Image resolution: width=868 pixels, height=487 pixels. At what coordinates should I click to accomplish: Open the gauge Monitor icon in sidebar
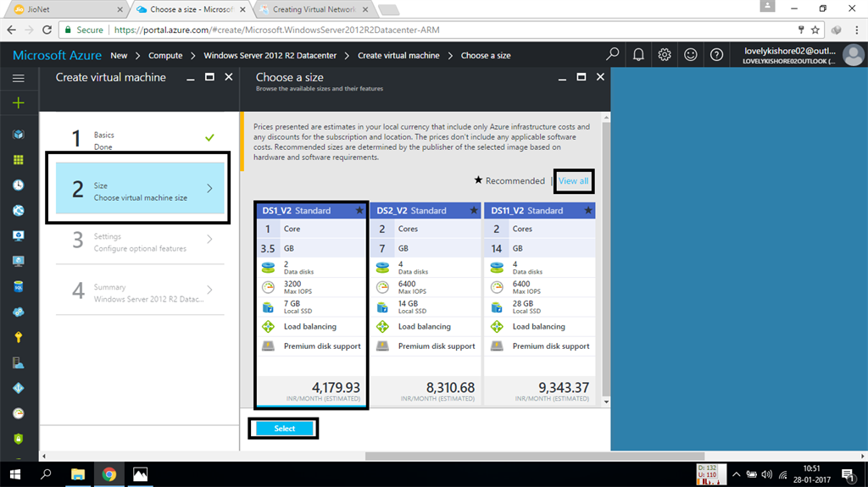click(19, 413)
